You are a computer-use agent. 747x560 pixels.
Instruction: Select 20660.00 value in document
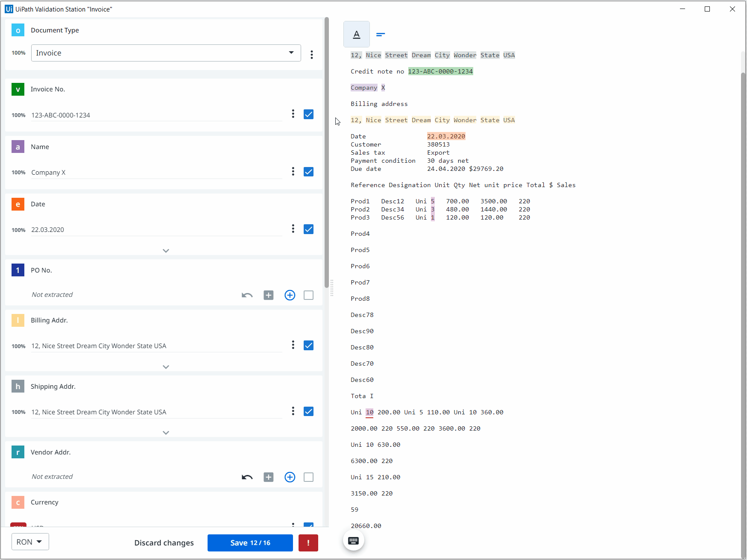(366, 526)
